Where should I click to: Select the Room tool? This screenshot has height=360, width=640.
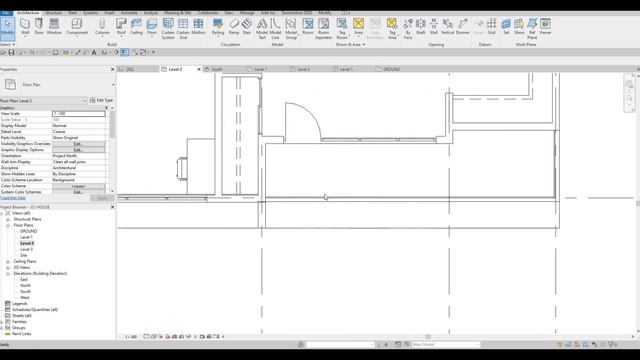308,27
